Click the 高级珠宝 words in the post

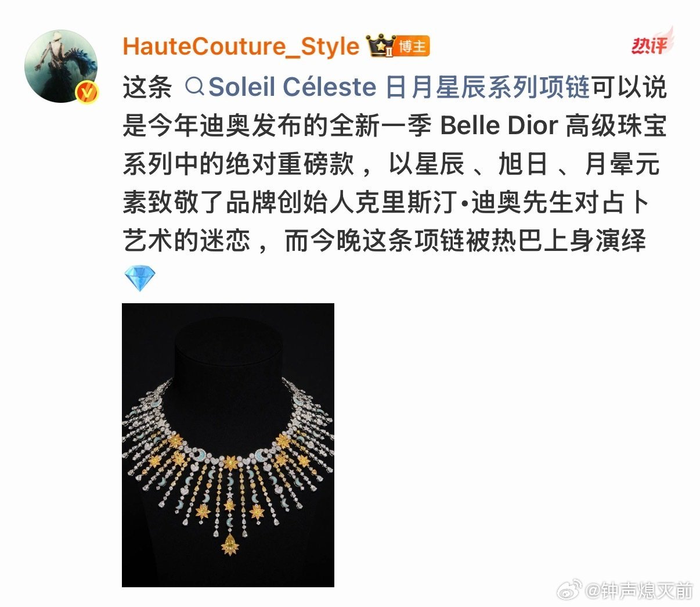pos(616,125)
